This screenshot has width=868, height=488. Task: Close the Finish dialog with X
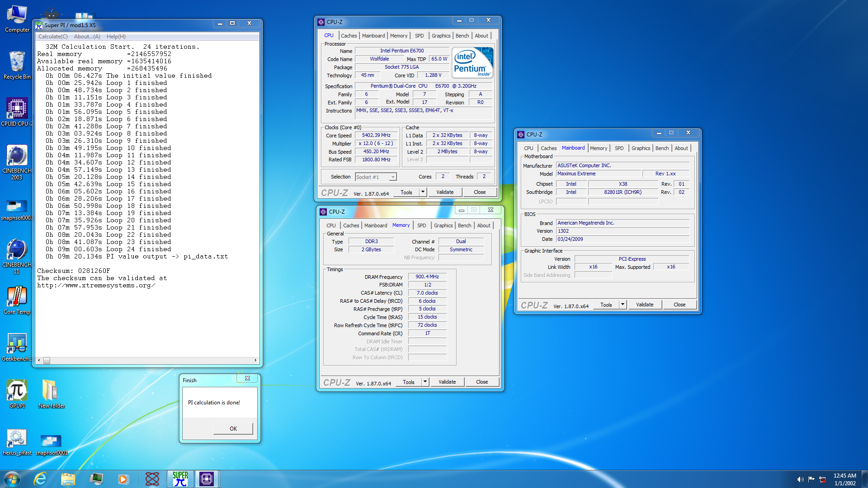247,379
